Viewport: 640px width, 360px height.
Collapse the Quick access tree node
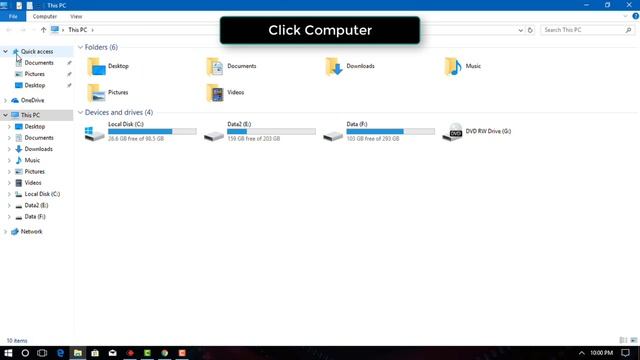pyautogui.click(x=6, y=51)
